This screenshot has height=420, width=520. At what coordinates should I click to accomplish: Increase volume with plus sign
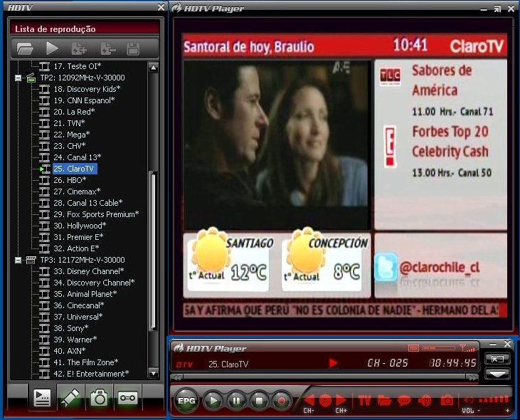click(507, 411)
